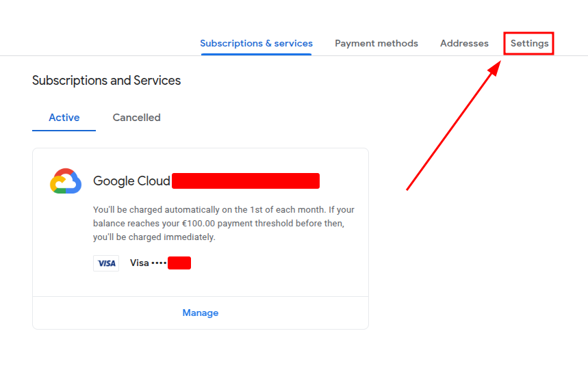Click the Visa masked card number text
The width and height of the screenshot is (588, 370).
tap(148, 263)
